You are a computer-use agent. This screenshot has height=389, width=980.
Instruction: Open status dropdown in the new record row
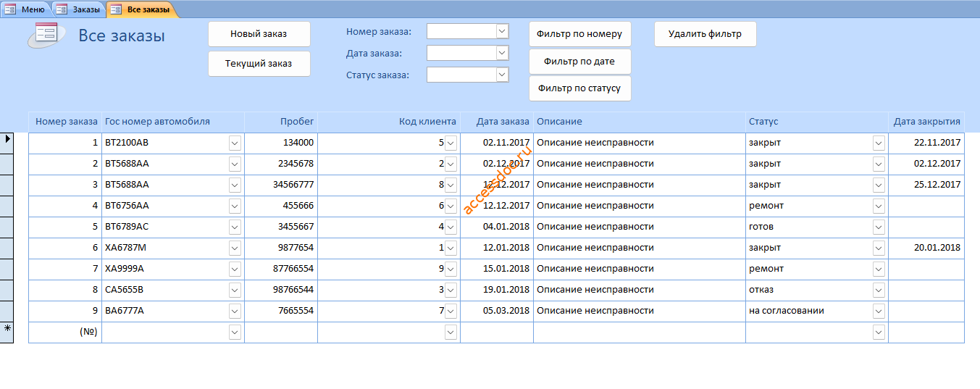pos(879,332)
